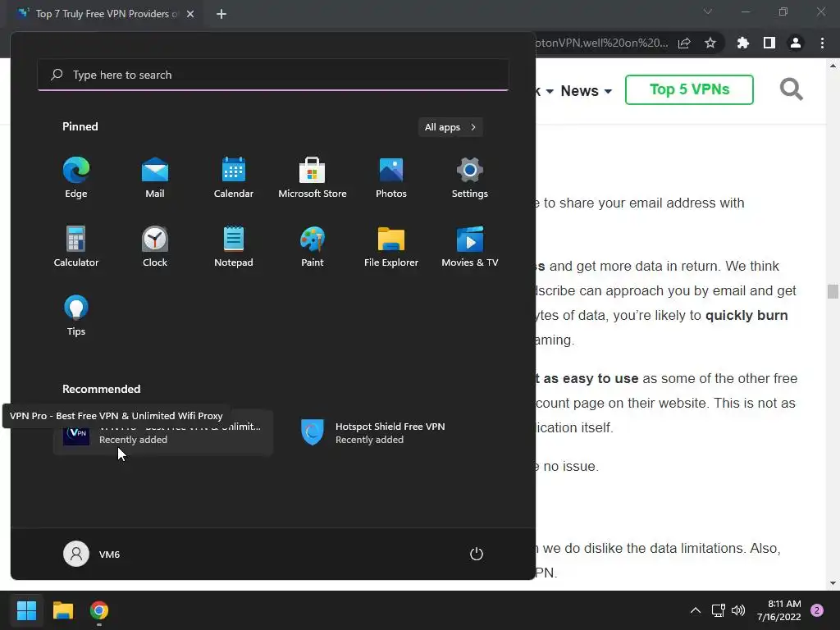Open Chrome three-dot menu
This screenshot has height=630, width=840.
(822, 43)
